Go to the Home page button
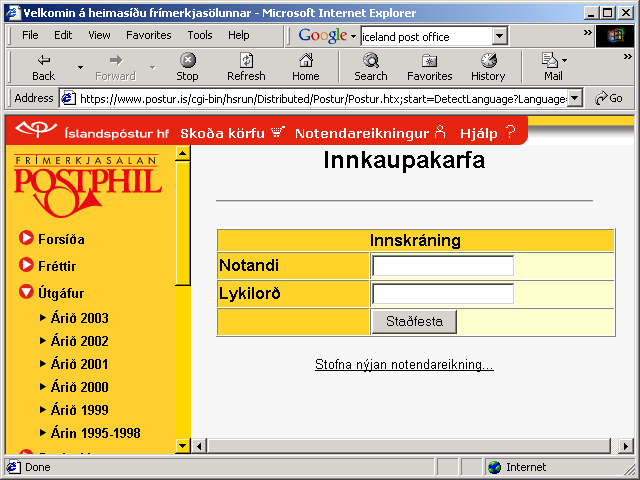Screen dimensions: 640x480 [305, 67]
